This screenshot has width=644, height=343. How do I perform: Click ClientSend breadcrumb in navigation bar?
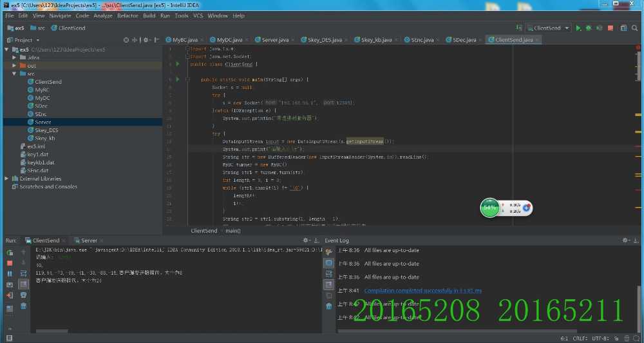click(68, 28)
